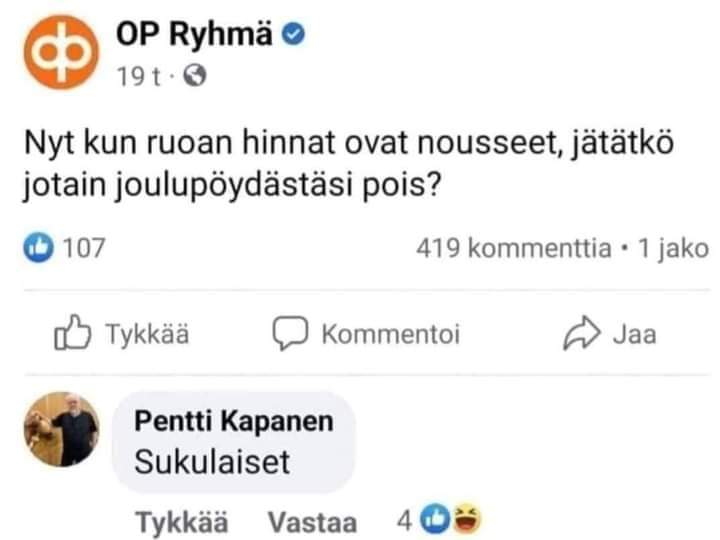Open Pentti Kapanen's profile name
The width and height of the screenshot is (720, 540).
tap(233, 423)
